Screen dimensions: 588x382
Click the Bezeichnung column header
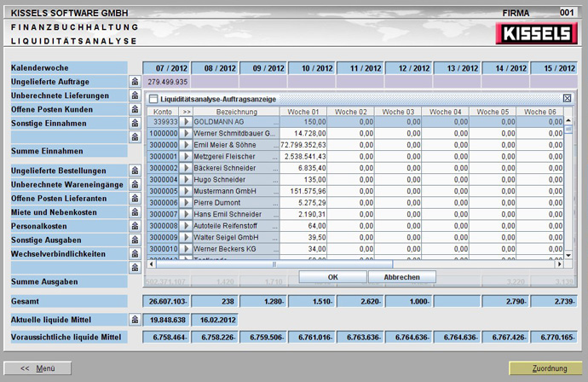(x=236, y=112)
